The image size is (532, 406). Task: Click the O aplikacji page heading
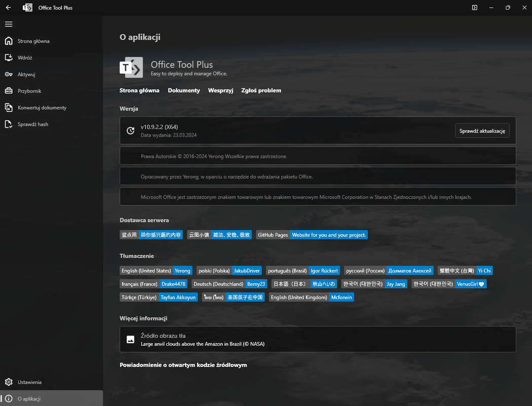140,37
